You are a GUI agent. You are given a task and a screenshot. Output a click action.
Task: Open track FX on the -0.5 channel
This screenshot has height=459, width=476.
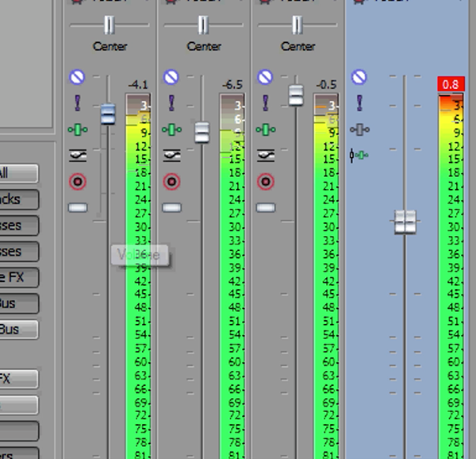coord(266,129)
